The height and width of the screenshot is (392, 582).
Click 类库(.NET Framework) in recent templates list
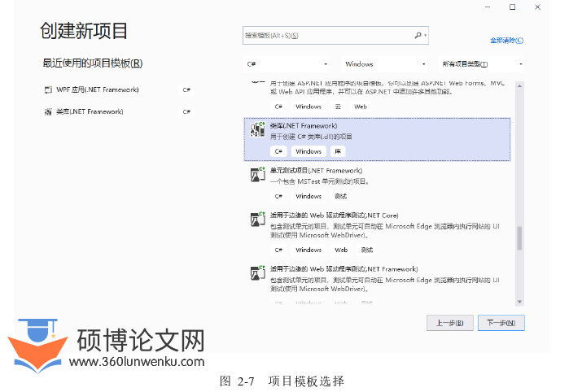90,111
